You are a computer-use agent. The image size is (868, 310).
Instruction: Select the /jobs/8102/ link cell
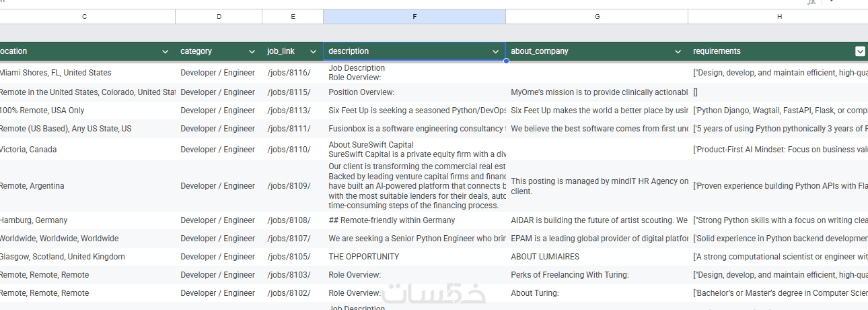293,293
